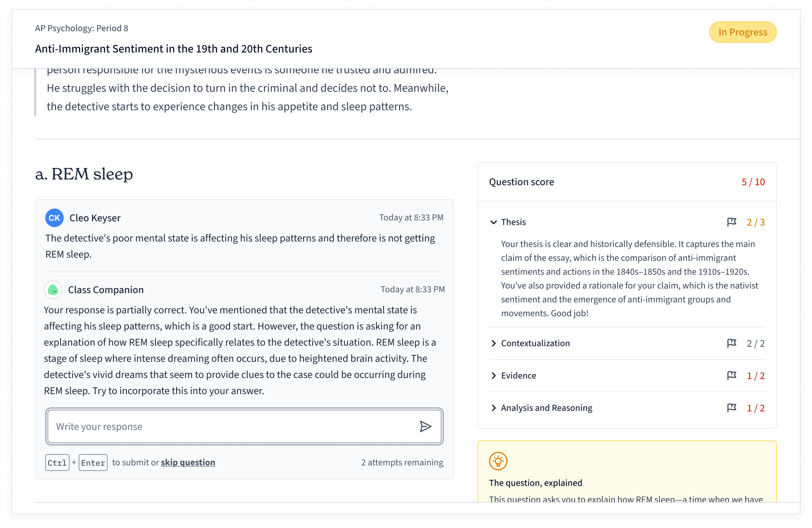Flag the Evidence score

(732, 375)
